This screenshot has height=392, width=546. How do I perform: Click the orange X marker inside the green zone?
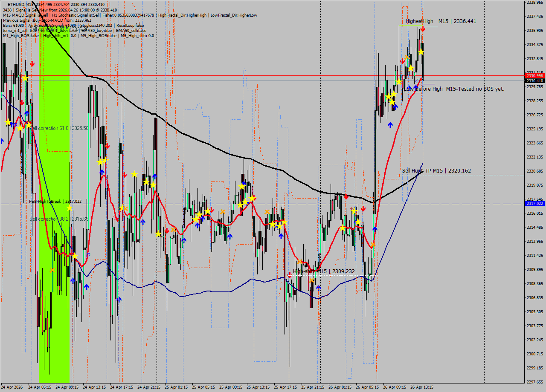52,270
